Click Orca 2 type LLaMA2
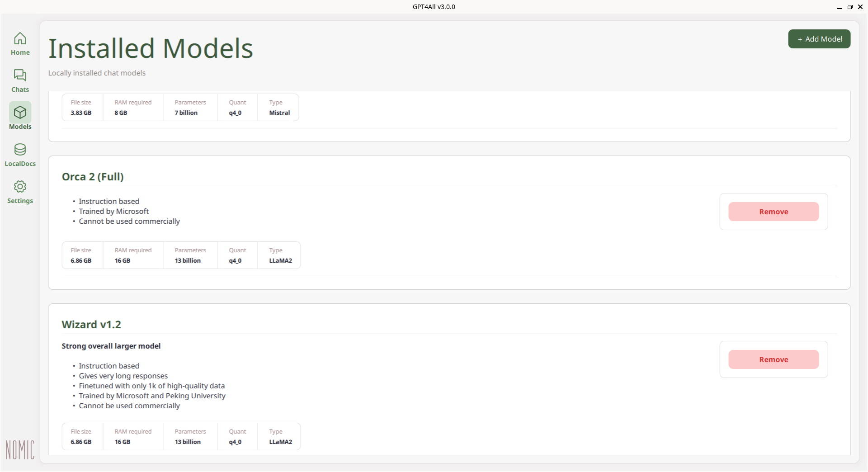The height and width of the screenshot is (472, 868). 281,260
